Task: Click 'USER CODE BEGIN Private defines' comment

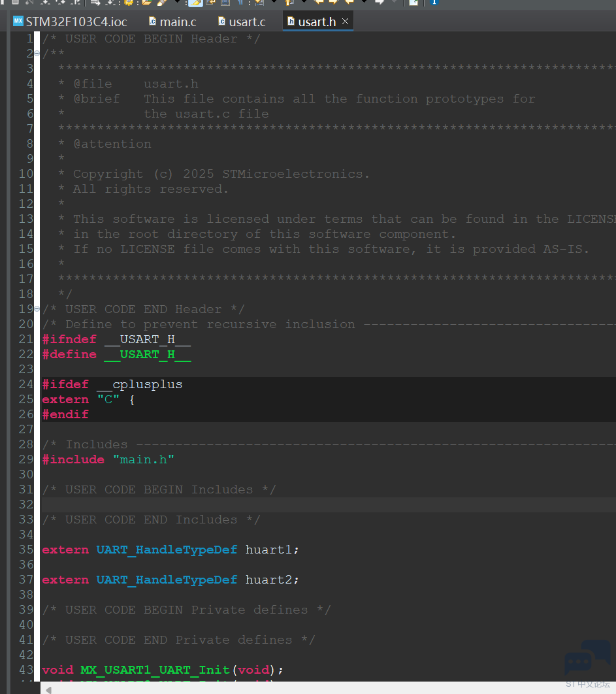Action: [186, 610]
